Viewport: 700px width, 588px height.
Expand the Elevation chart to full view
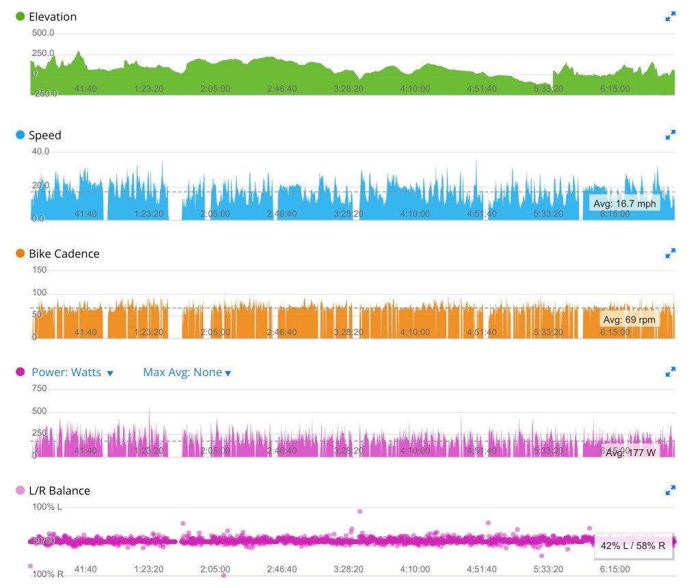click(670, 16)
